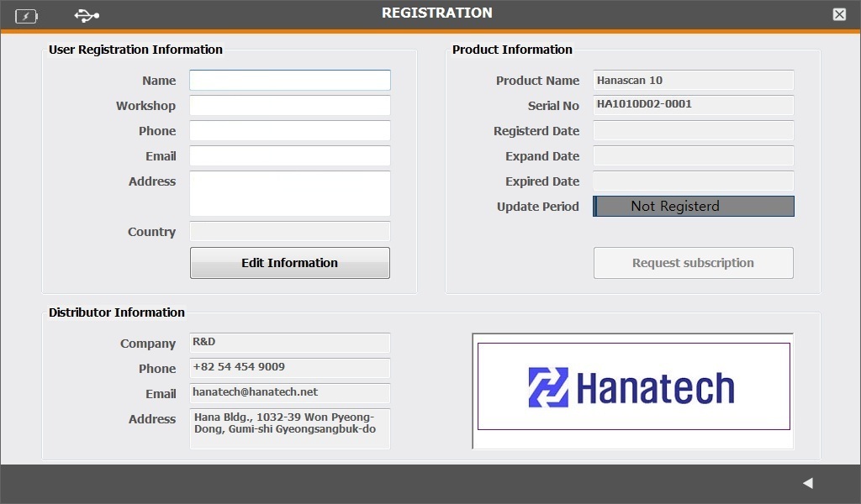
Task: Click the user Email input field
Action: (290, 156)
